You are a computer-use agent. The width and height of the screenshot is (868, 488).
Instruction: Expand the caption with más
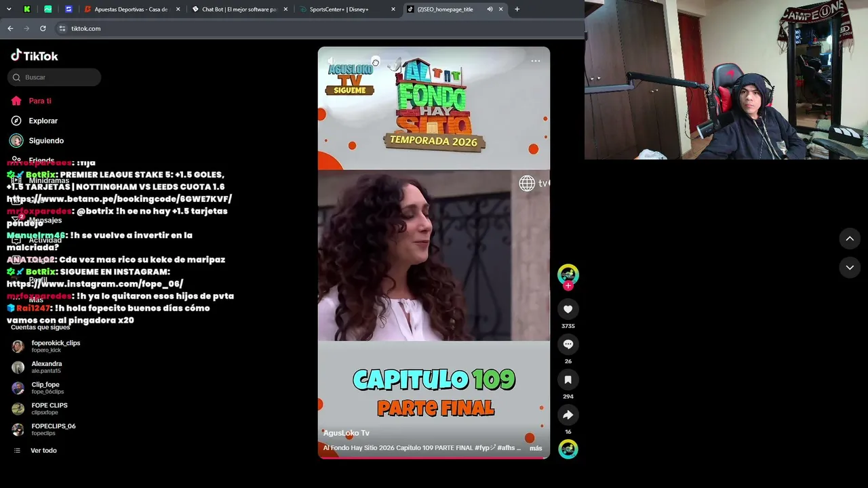[536, 448]
